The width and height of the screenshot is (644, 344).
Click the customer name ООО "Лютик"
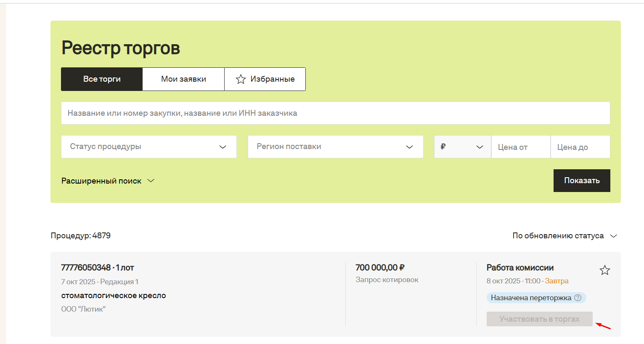tap(83, 309)
